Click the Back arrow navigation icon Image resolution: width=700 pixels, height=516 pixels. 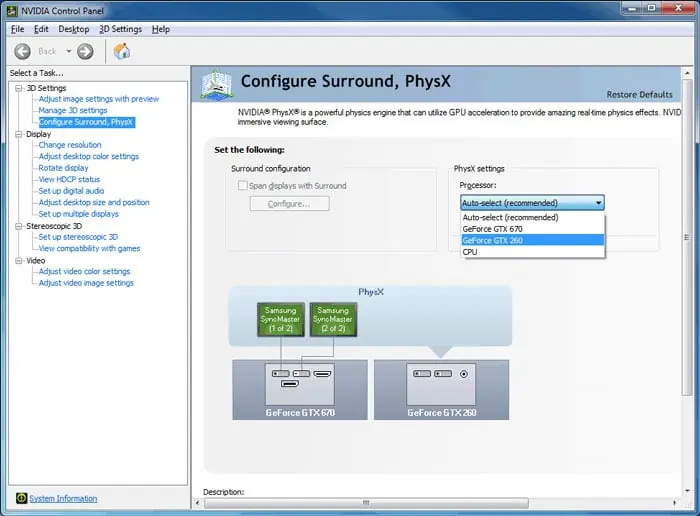tap(22, 51)
